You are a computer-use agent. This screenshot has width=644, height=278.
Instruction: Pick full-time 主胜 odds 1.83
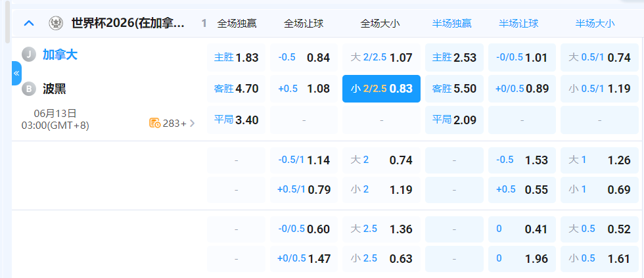tap(236, 57)
